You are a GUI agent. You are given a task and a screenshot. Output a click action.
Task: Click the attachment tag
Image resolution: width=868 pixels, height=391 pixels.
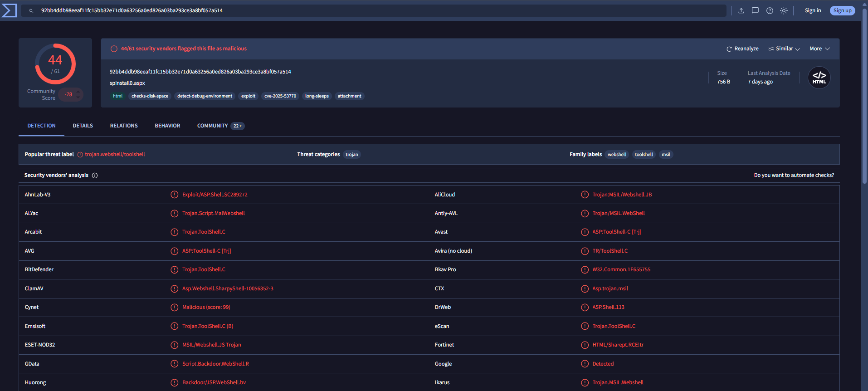tap(349, 96)
